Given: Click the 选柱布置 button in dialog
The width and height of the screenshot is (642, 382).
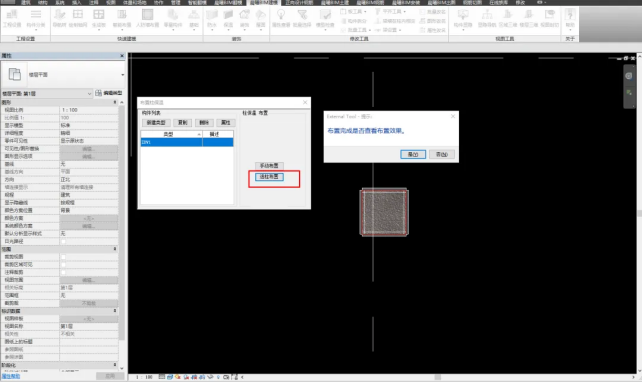Looking at the screenshot, I should pos(269,177).
